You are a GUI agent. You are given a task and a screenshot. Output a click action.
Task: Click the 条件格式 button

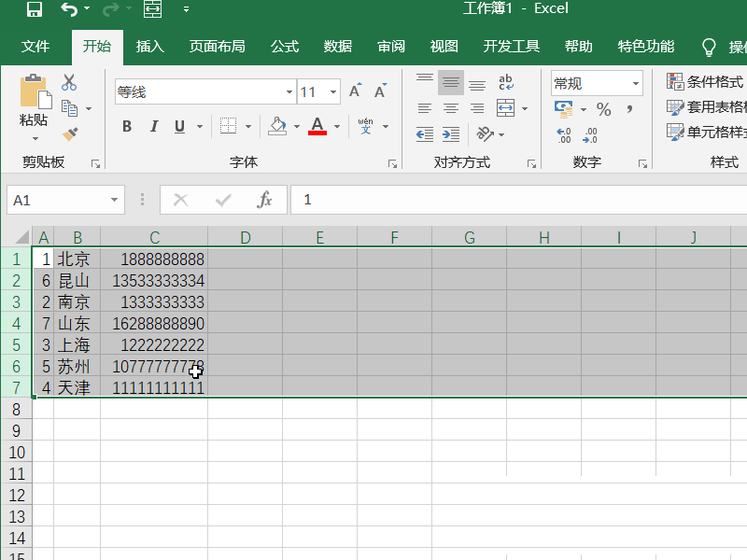click(x=706, y=81)
